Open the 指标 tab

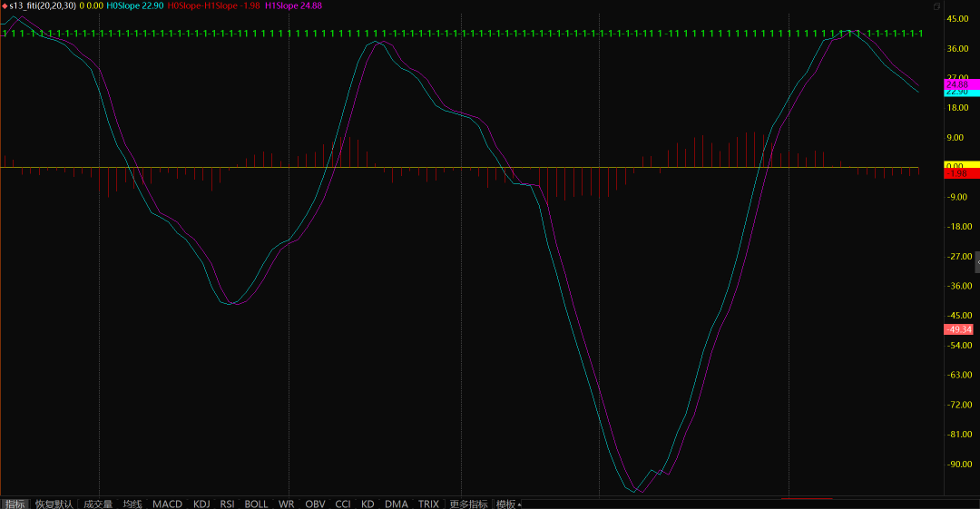(15, 504)
